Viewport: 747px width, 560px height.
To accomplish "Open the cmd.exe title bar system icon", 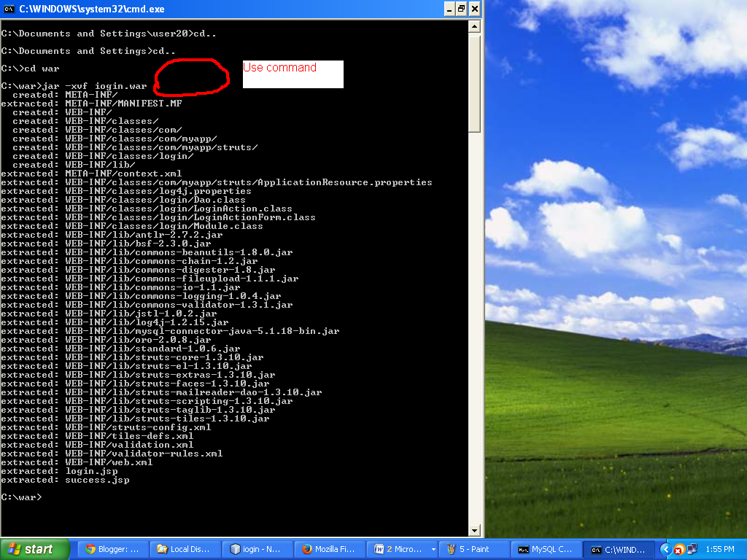I will coord(9,9).
